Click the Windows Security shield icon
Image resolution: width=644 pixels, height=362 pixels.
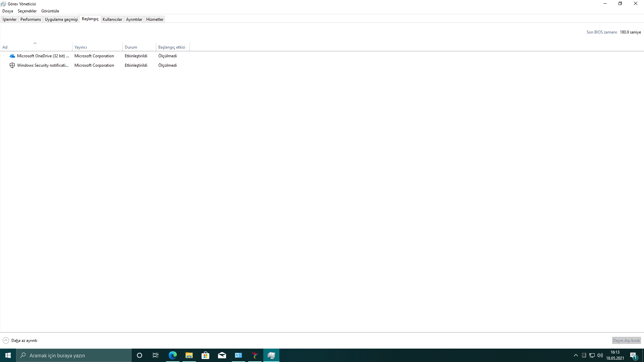12,65
